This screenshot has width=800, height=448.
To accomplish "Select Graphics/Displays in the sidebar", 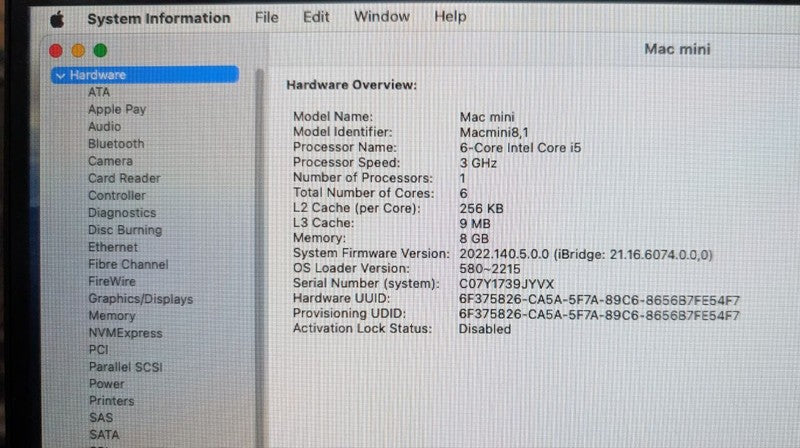I will click(x=140, y=298).
